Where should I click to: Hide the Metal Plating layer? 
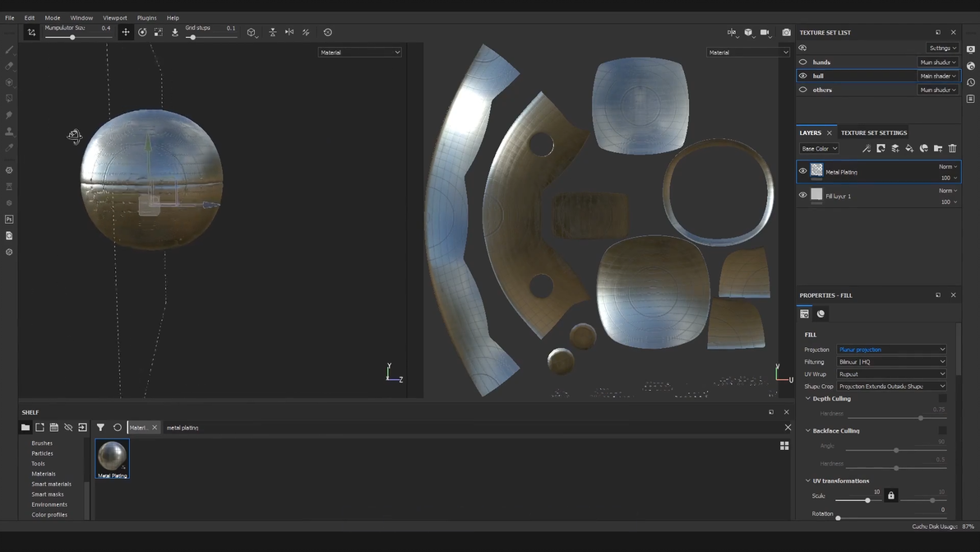click(x=803, y=171)
